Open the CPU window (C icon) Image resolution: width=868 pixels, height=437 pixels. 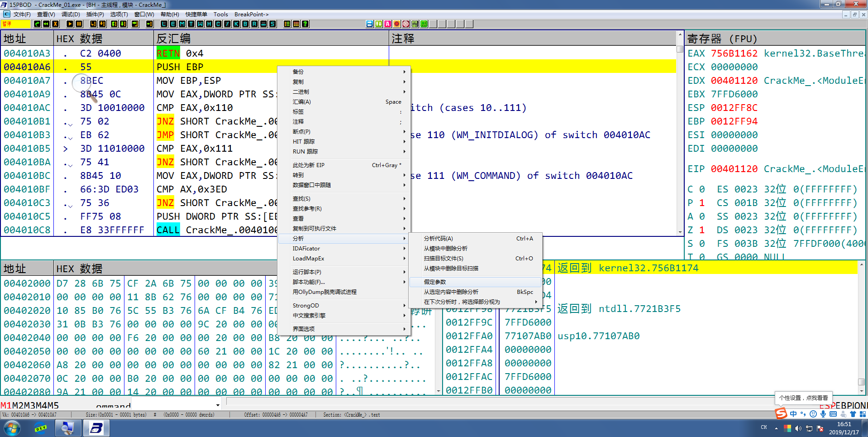[218, 24]
